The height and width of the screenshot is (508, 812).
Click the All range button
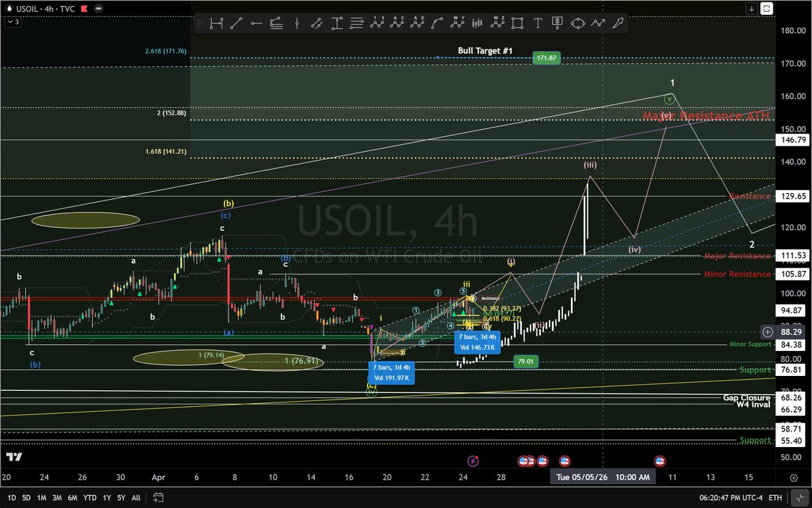135,497
